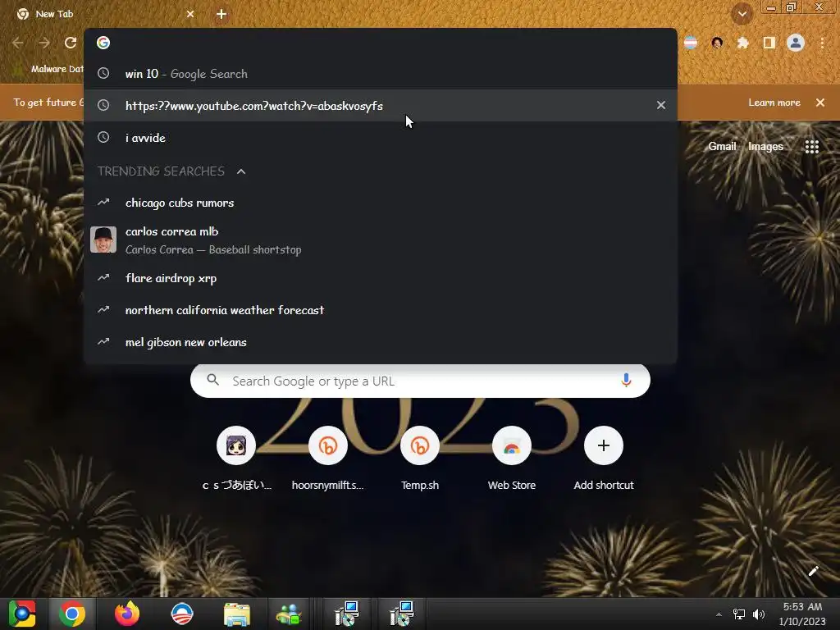Open the Chrome profile avatar
Image resolution: width=840 pixels, height=630 pixels.
point(796,43)
